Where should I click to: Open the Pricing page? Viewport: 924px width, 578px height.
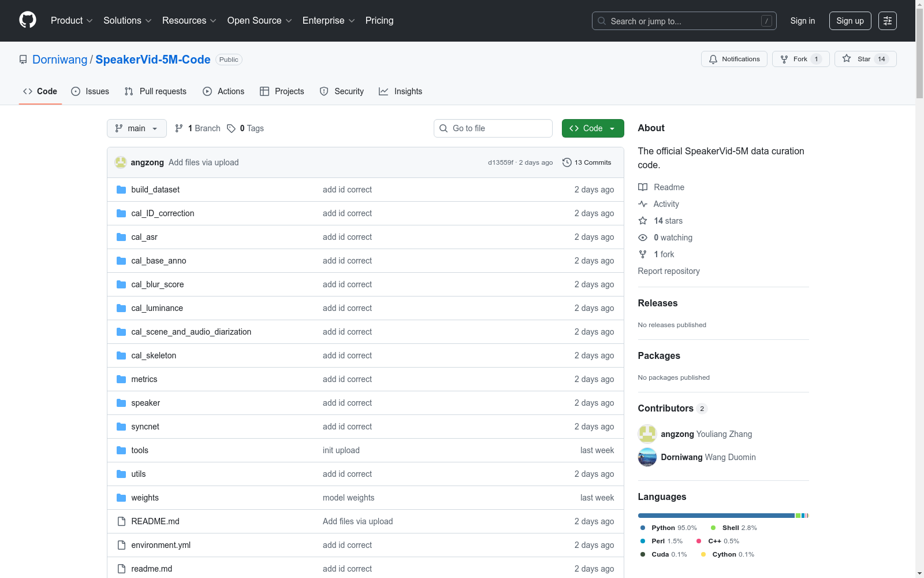coord(379,21)
